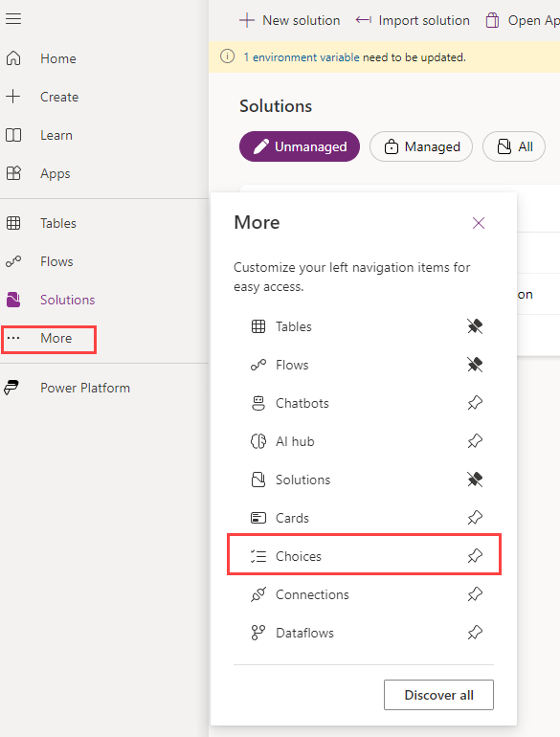The width and height of the screenshot is (560, 737).
Task: Open AI hub label in More panel
Action: [x=295, y=441]
